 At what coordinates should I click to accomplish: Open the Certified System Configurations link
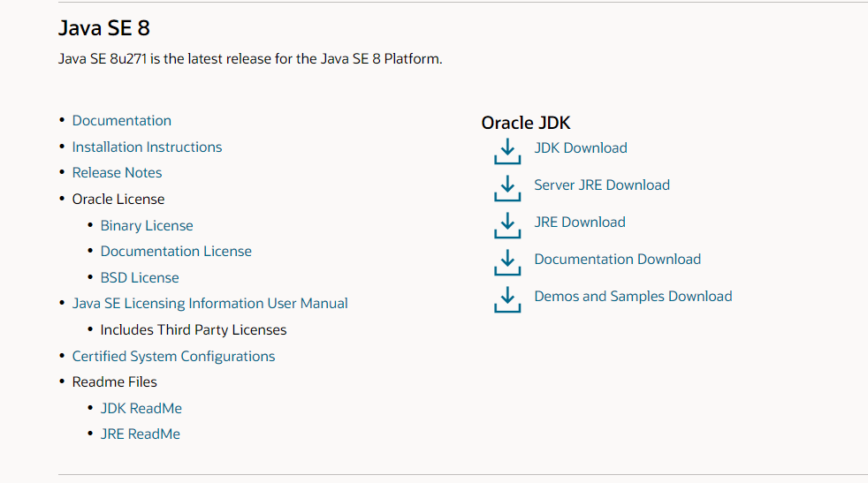173,357
